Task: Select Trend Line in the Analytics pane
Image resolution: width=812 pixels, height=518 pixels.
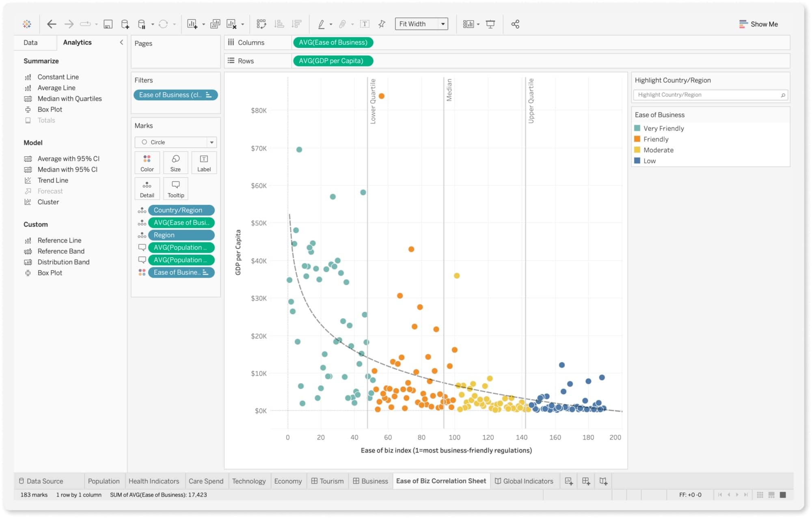Action: pos(52,180)
